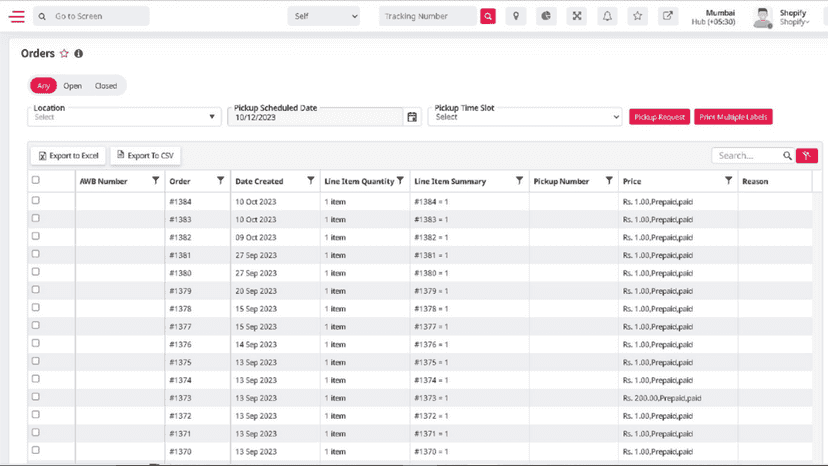Export orders to CSV
828x466 pixels.
click(145, 155)
